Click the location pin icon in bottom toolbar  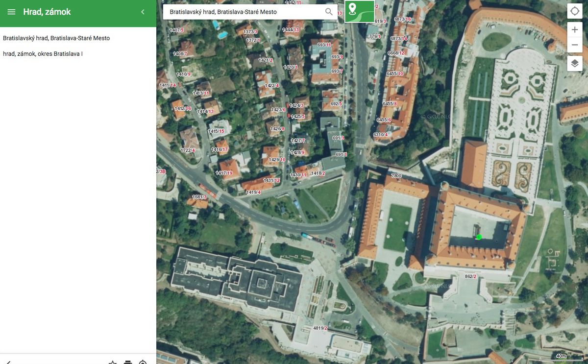click(143, 363)
